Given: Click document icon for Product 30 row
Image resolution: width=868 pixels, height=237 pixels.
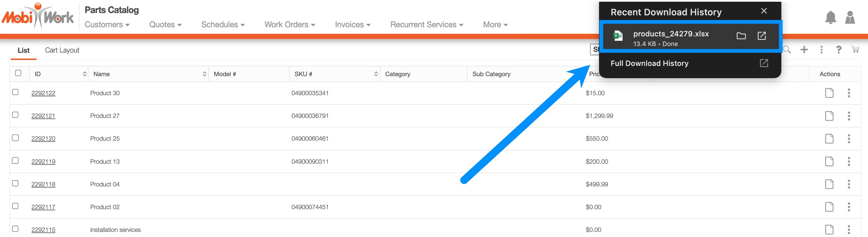Looking at the screenshot, I should point(829,93).
